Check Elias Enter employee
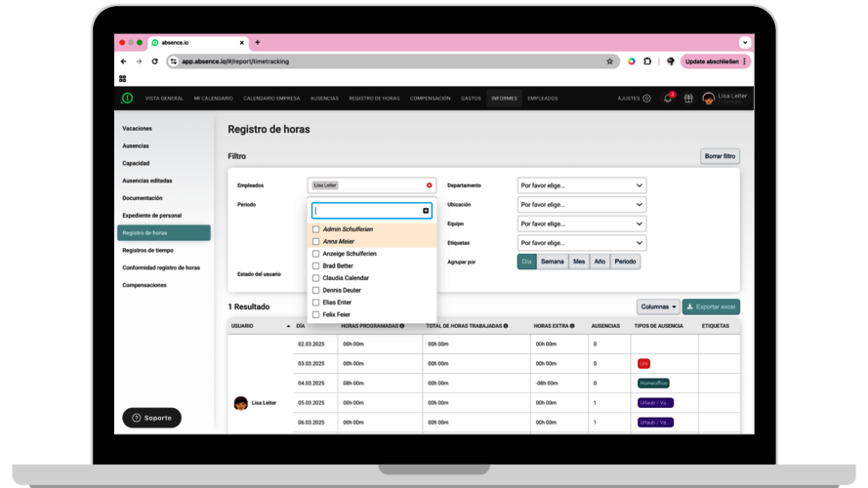 pyautogui.click(x=315, y=303)
